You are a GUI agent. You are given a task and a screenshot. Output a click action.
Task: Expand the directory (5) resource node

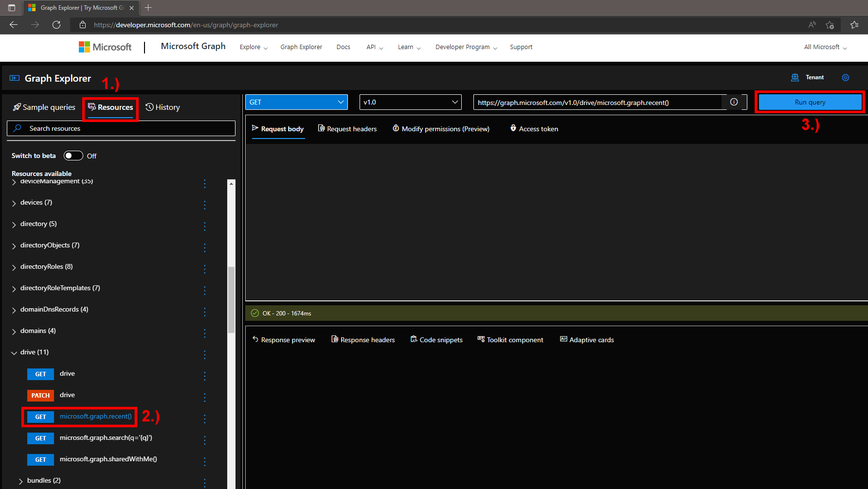[x=14, y=225]
